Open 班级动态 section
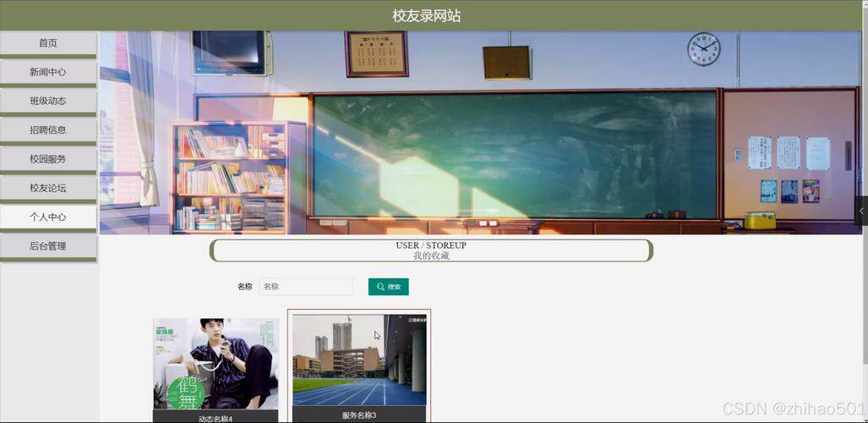 tap(48, 101)
